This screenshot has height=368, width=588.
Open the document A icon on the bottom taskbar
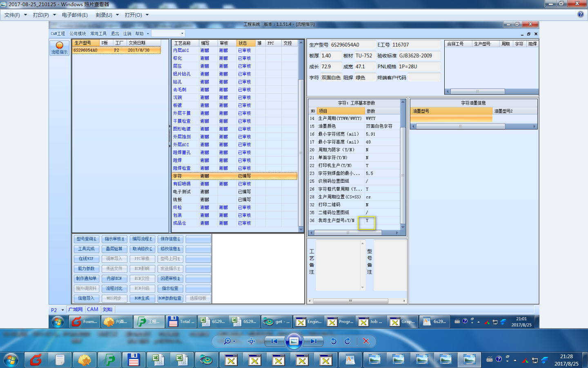coord(350,360)
